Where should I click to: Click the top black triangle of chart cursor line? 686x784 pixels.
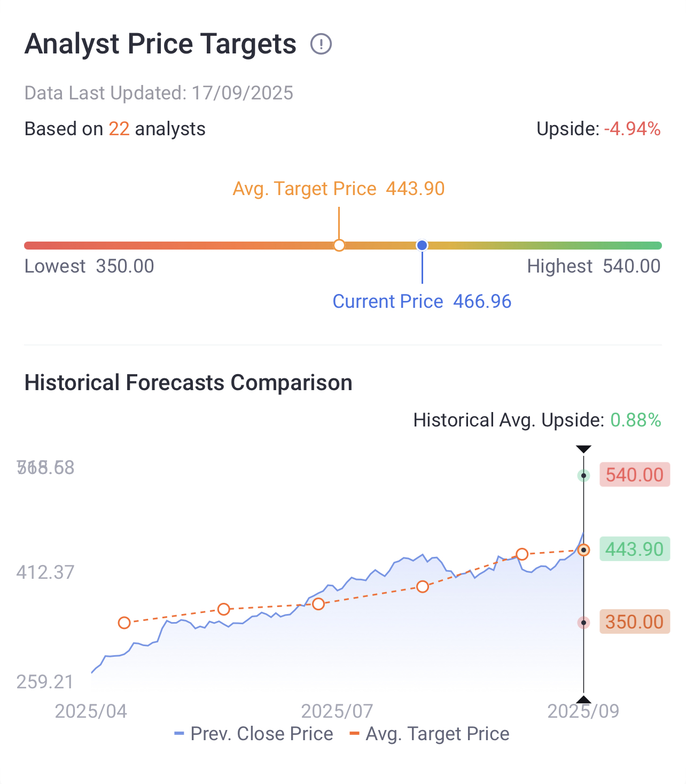click(x=583, y=449)
